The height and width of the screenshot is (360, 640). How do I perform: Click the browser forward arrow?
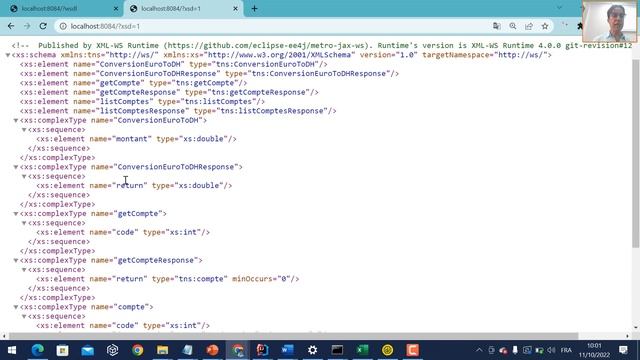(x=27, y=26)
